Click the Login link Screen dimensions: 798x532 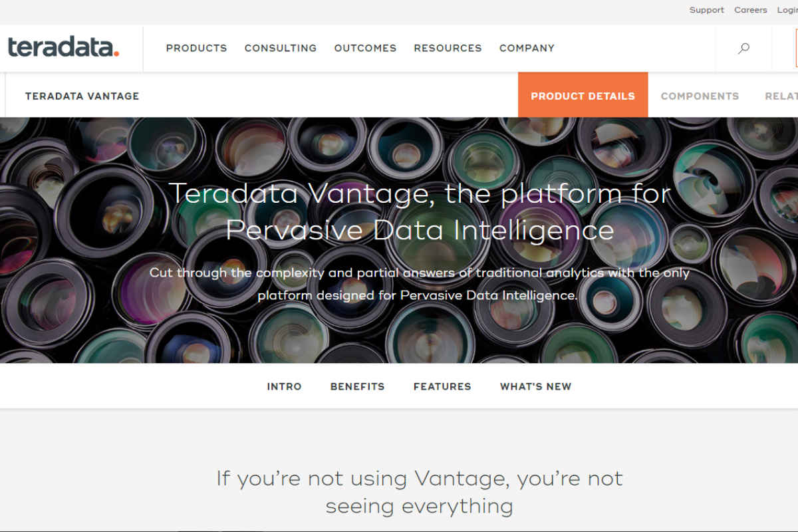click(787, 10)
